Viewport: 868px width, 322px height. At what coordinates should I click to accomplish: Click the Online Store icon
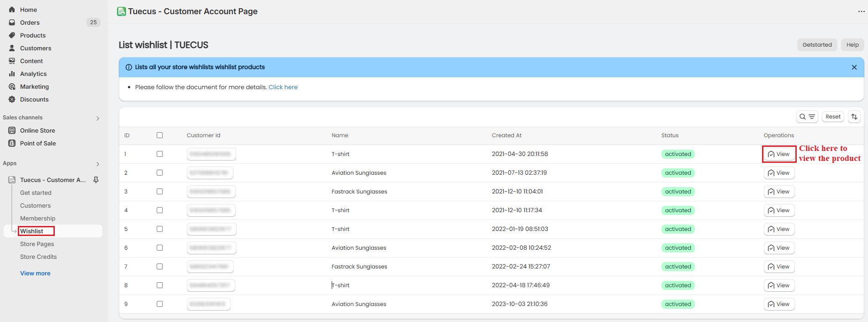click(12, 130)
